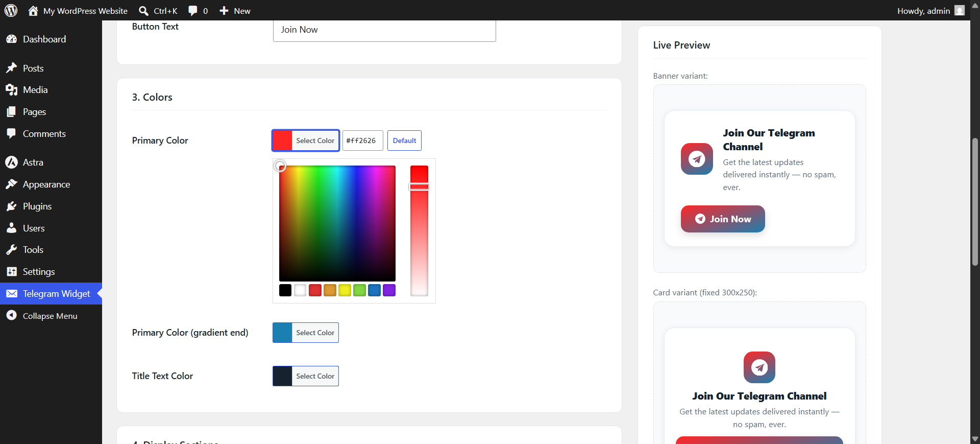Click the page vertical scrollbar thumb
Screen dimensions: 980x444
(975, 202)
